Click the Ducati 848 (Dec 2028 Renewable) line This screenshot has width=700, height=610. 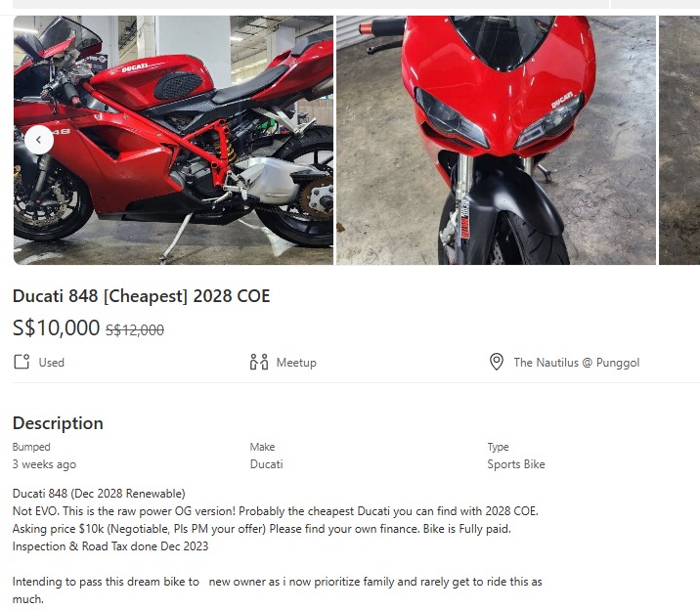(x=99, y=494)
